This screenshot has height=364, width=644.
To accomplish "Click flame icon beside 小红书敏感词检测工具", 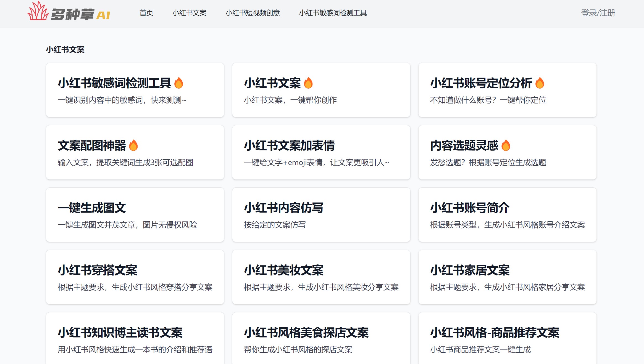I will click(x=179, y=83).
